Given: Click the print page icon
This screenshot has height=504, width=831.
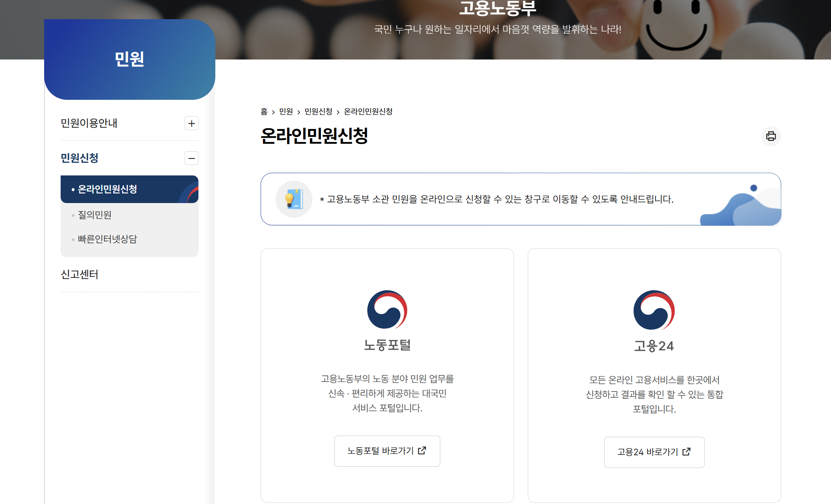Looking at the screenshot, I should (771, 136).
